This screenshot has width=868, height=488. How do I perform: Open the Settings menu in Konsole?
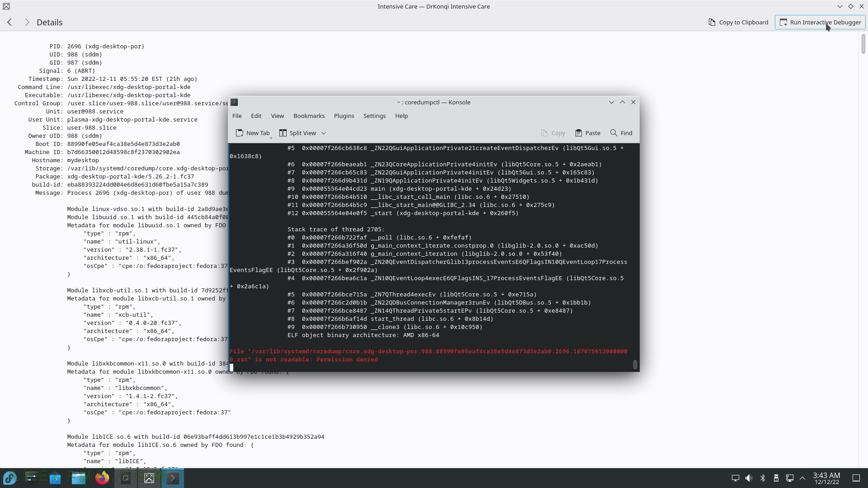click(375, 116)
